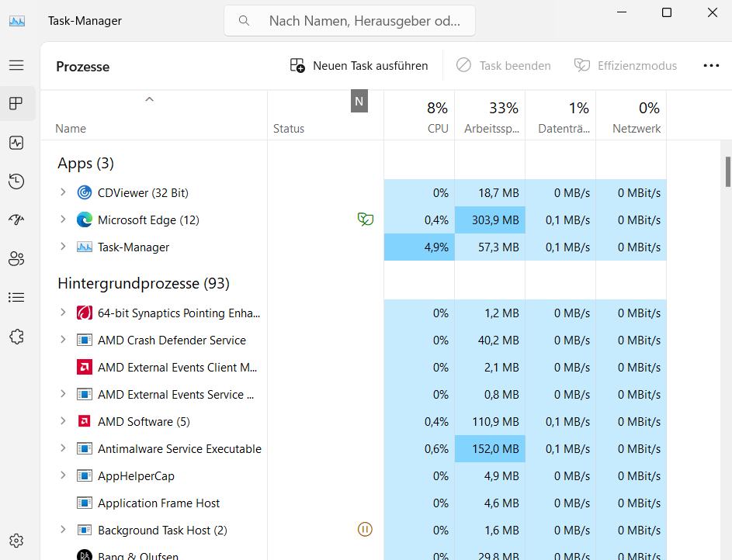The width and height of the screenshot is (732, 560).
Task: Open the App history page icon
Action: [x=16, y=181]
